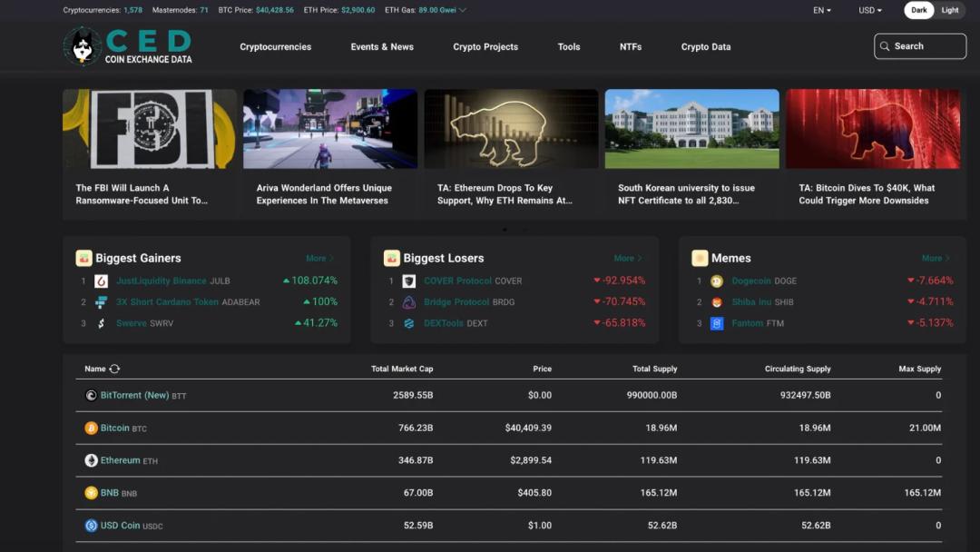Screen dimensions: 980x552
Task: Click the ETH Price value $2,900.60
Action: pos(358,10)
